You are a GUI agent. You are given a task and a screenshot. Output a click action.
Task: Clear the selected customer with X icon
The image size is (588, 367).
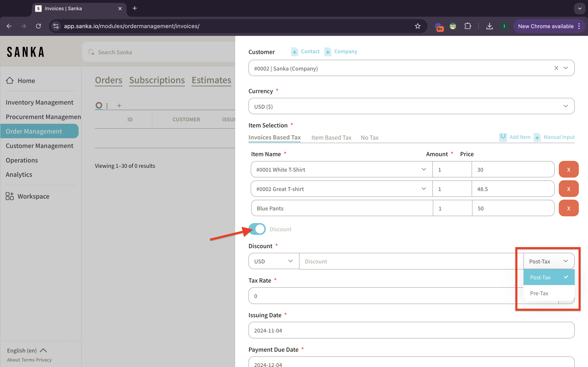(x=556, y=68)
